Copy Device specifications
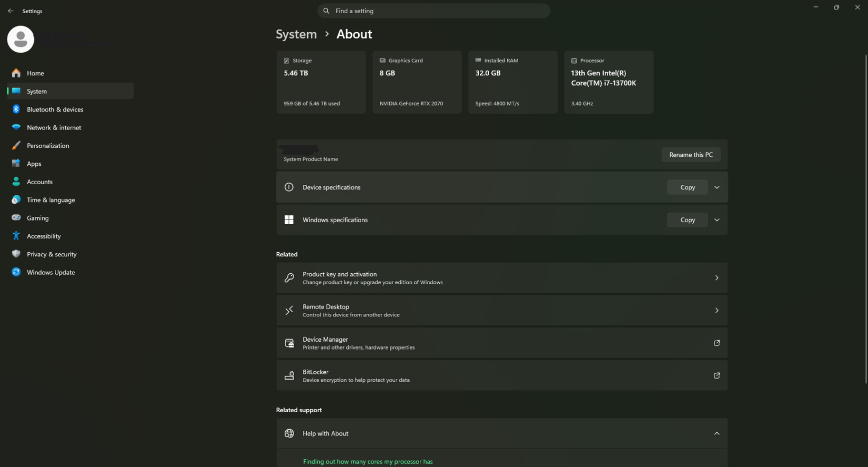 687,187
